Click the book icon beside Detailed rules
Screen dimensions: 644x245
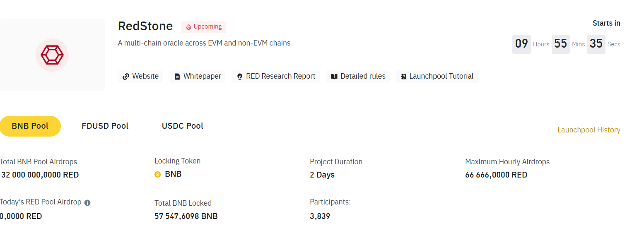coord(334,77)
